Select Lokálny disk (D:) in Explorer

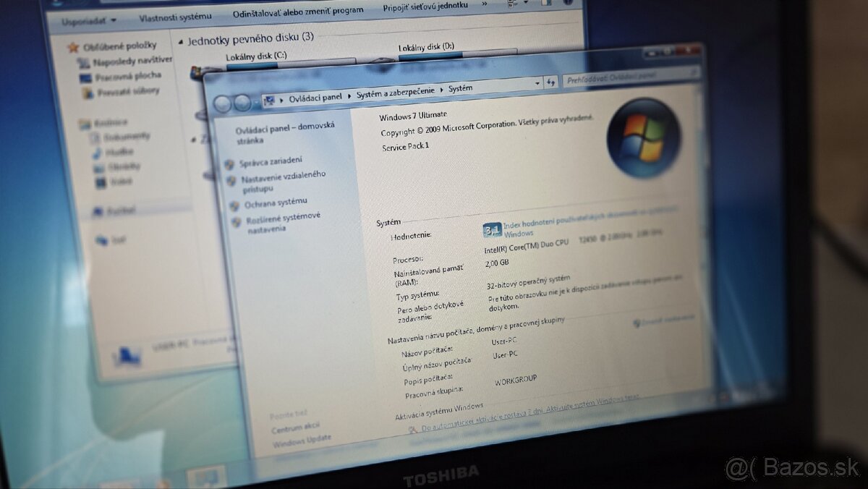point(427,48)
